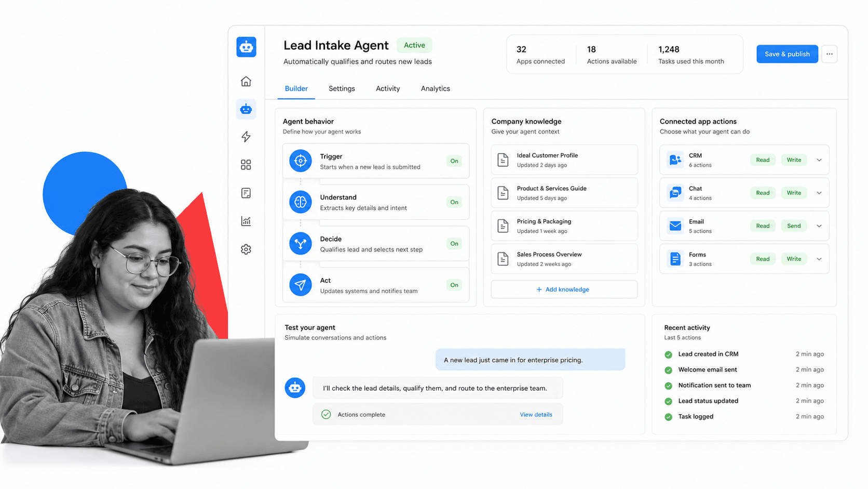Click the 1,248 Tasks used this month stat
The width and height of the screenshot is (868, 489).
(x=691, y=55)
